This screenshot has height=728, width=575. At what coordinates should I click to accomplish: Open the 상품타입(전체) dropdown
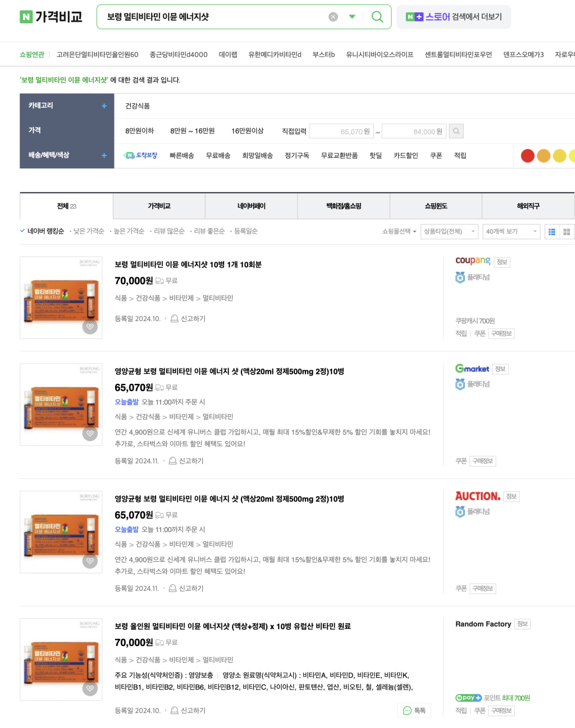(x=448, y=231)
